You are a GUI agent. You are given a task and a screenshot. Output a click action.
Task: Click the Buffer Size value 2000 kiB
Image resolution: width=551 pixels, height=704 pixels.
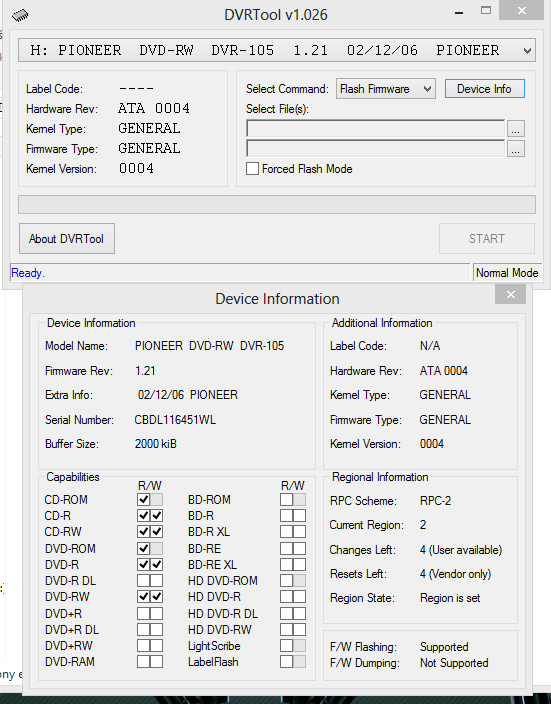(x=156, y=444)
